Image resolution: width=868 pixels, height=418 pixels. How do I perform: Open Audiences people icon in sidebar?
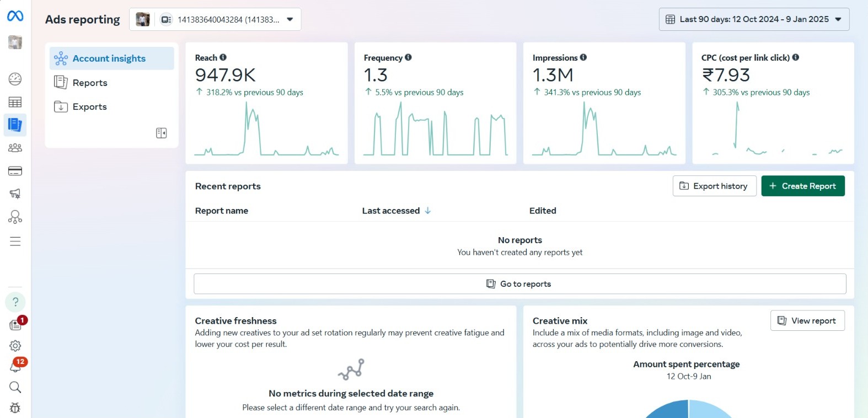pyautogui.click(x=15, y=148)
